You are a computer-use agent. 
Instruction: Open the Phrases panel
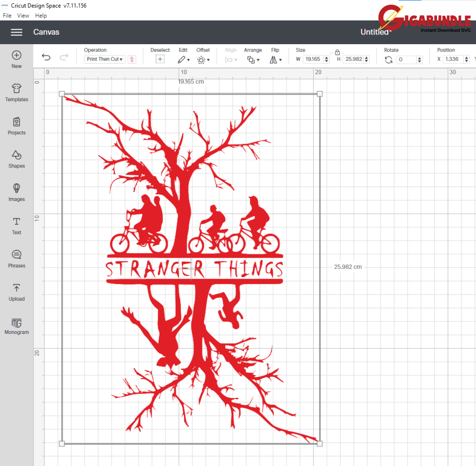17,259
